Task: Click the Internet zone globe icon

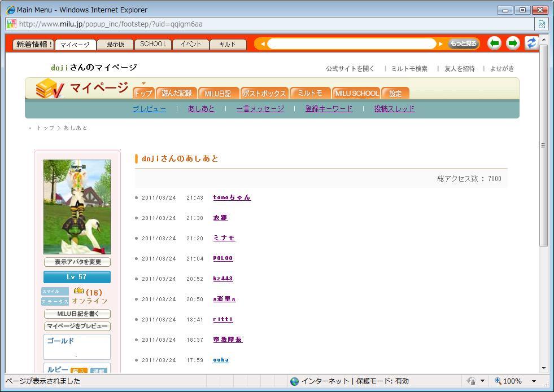Action: (294, 381)
